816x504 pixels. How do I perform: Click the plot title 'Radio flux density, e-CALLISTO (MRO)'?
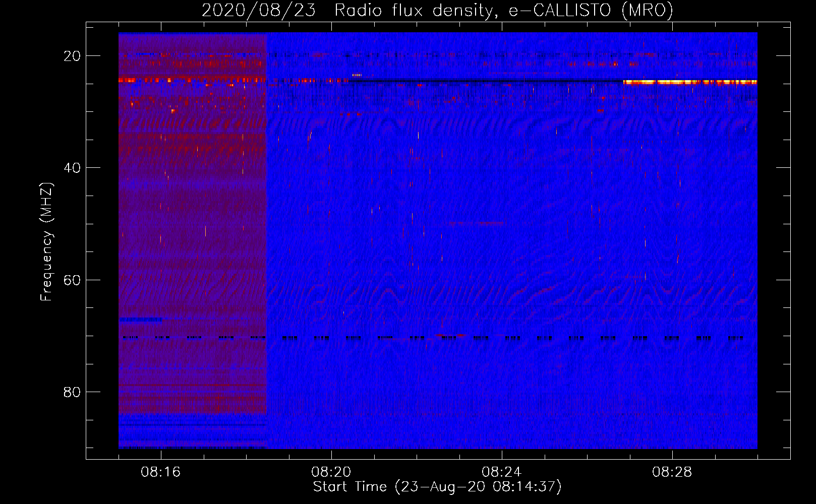coord(504,10)
